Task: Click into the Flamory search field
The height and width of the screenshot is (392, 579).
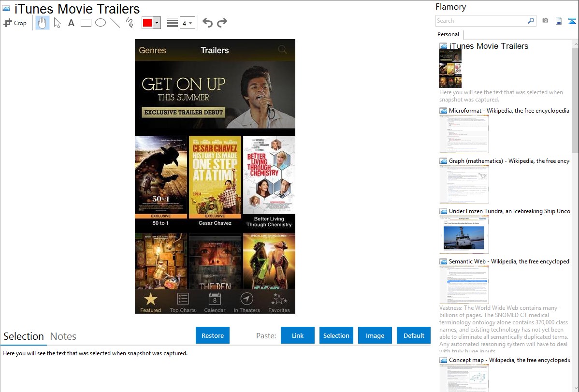Action: (x=481, y=21)
